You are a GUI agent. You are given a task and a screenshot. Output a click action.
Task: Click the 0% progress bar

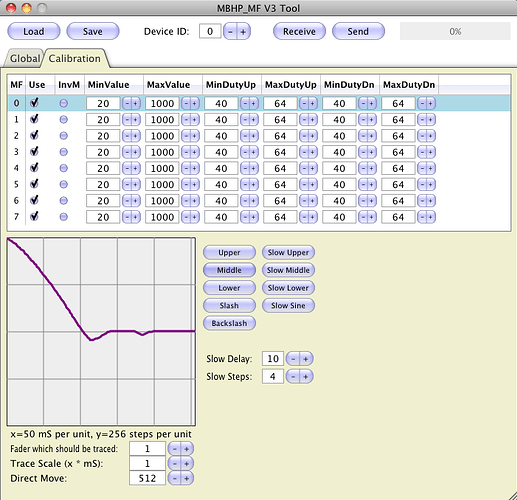coord(455,32)
